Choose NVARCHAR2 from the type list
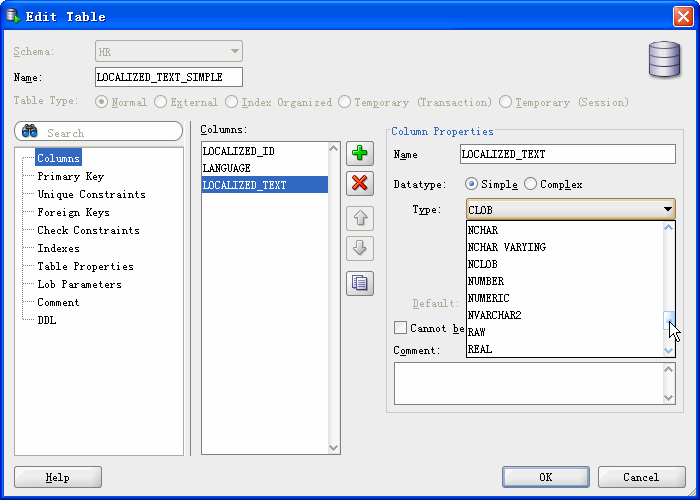 click(494, 316)
